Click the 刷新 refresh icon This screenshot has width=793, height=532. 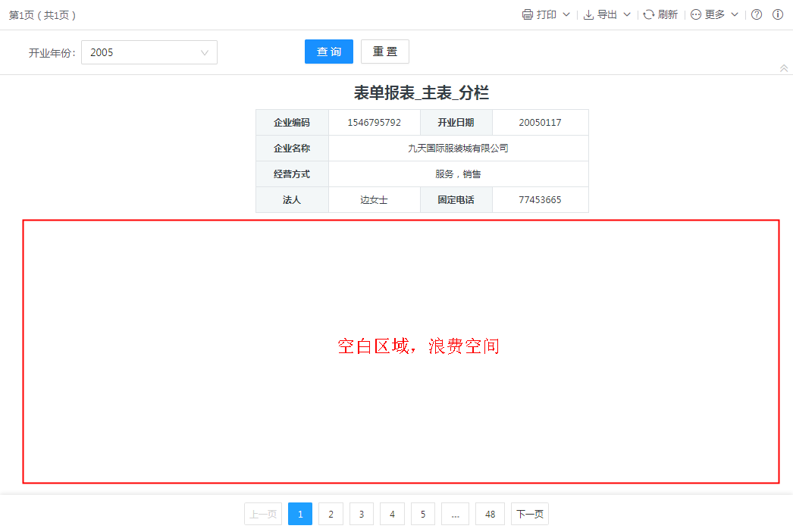[649, 15]
